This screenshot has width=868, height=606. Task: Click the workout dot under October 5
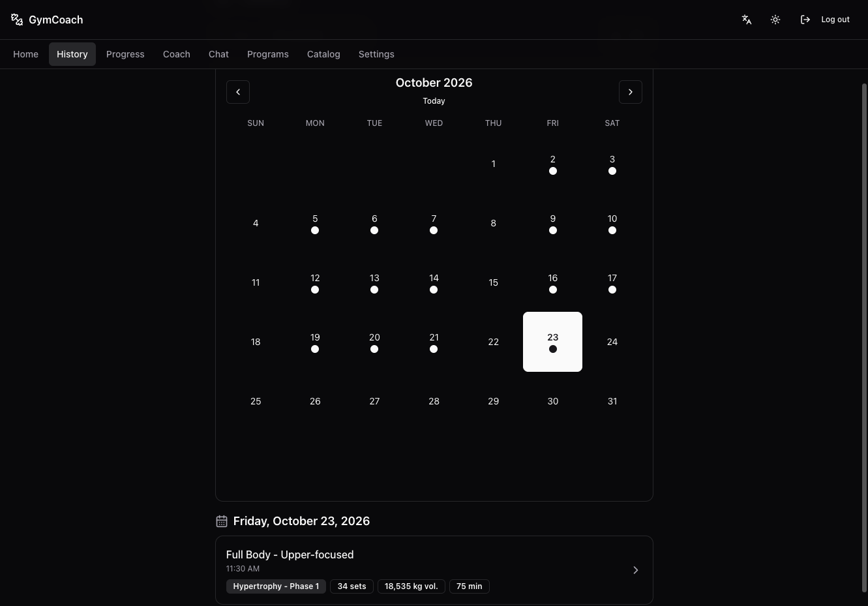315,230
